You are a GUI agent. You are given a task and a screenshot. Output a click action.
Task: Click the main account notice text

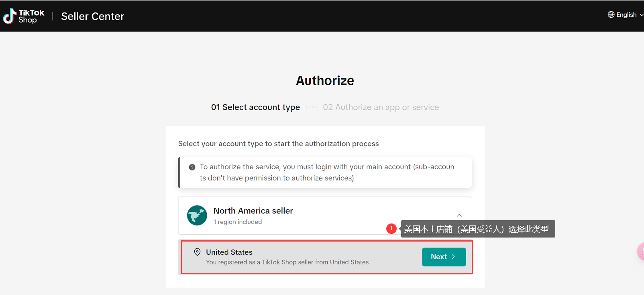[327, 172]
